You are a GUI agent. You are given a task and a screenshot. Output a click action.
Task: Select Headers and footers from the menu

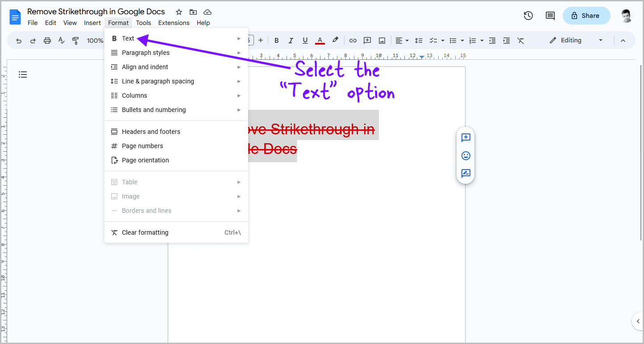tap(151, 131)
